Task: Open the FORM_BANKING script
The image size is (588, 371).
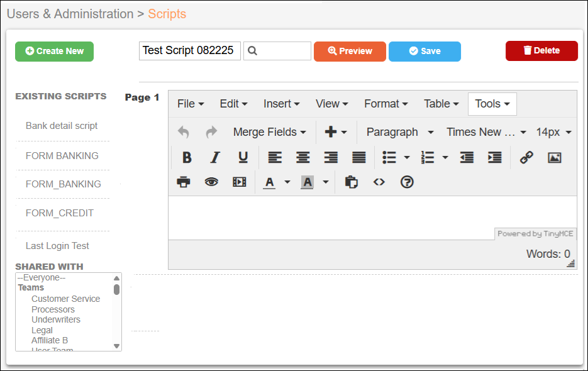Action: [64, 184]
